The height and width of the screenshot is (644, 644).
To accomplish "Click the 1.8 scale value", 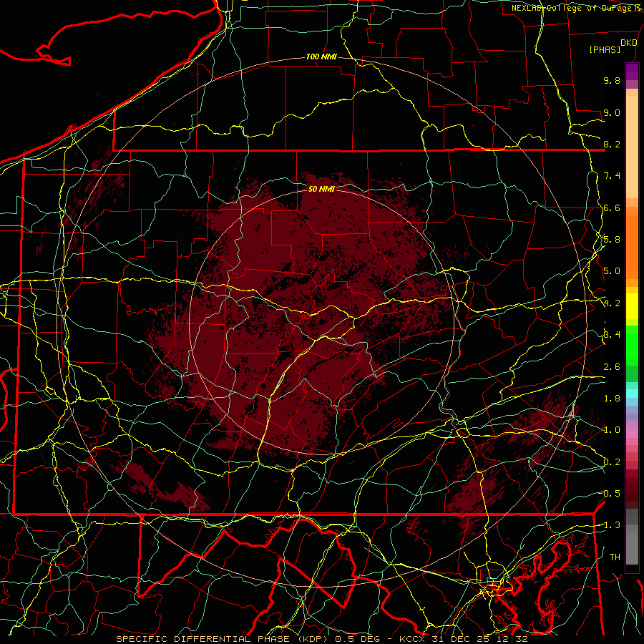I will point(612,399).
